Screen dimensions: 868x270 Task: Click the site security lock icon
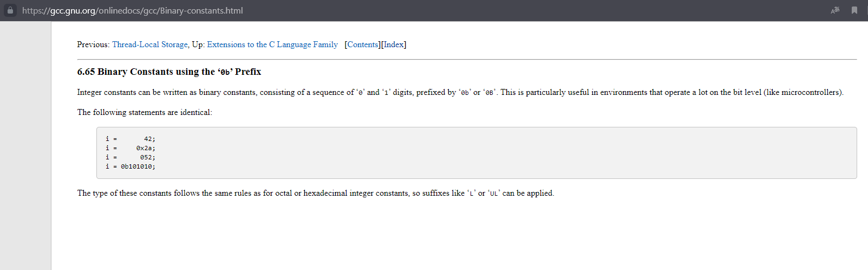[10, 10]
